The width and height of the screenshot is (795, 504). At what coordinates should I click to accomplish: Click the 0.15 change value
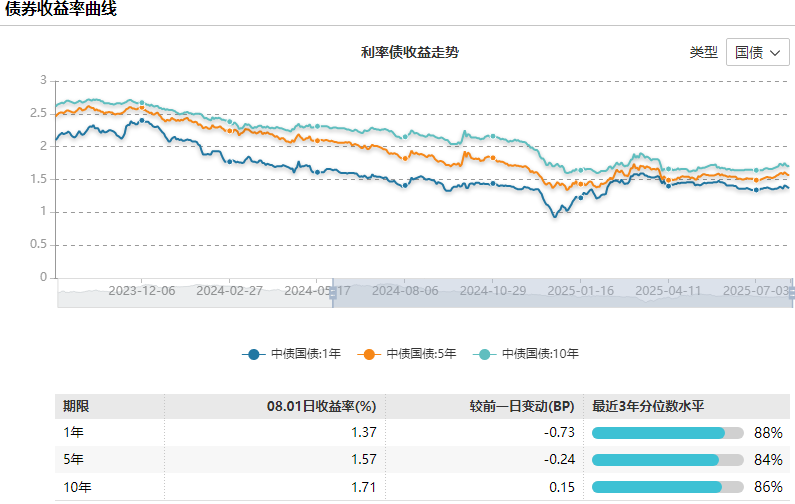[562, 487]
